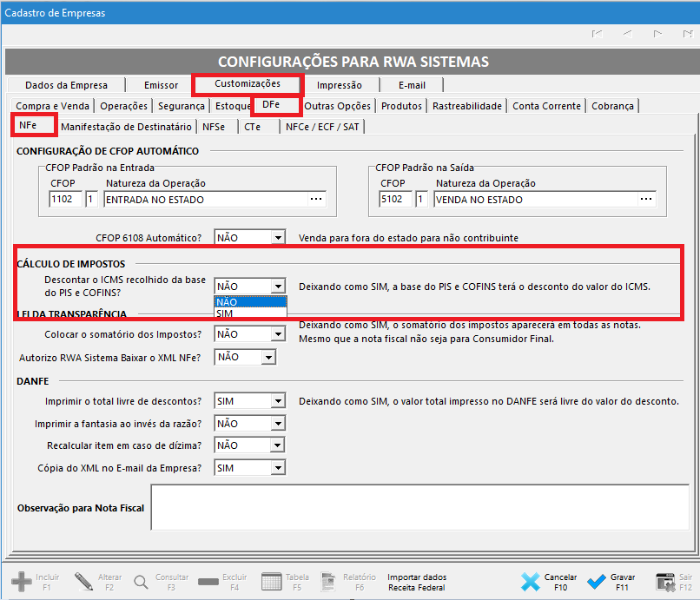Image resolution: width=700 pixels, height=600 pixels.
Task: Open the Outras Opções subtab
Action: point(337,106)
